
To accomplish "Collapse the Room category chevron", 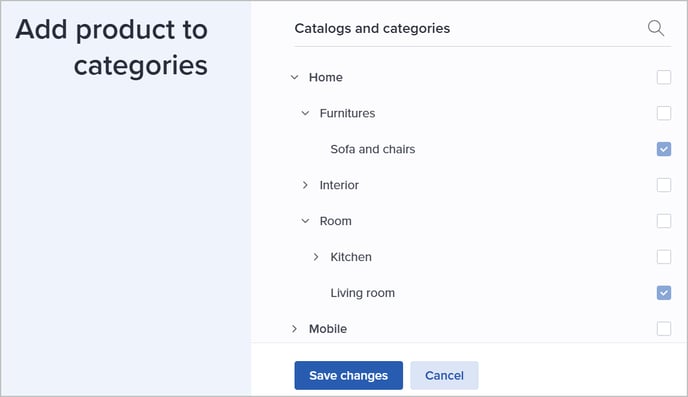I will coord(305,221).
